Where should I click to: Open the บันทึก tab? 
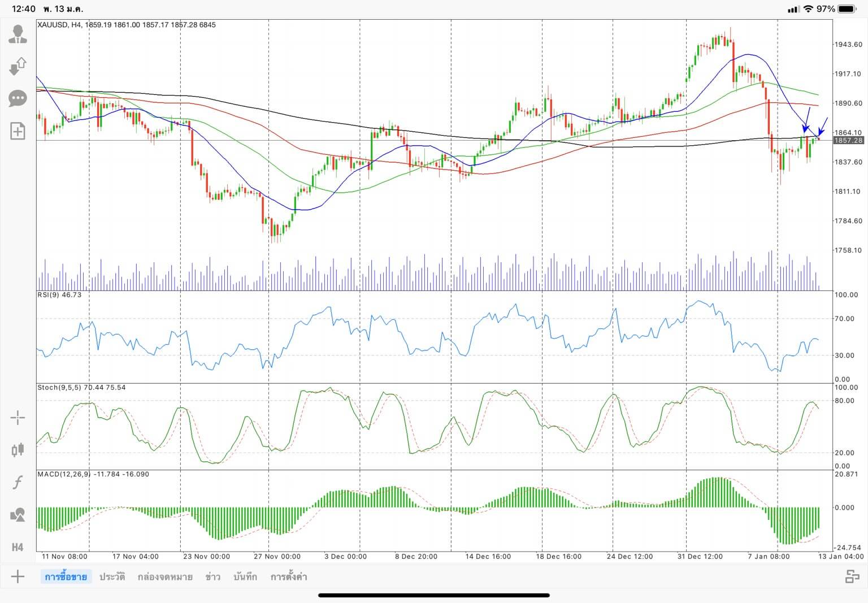tap(245, 577)
